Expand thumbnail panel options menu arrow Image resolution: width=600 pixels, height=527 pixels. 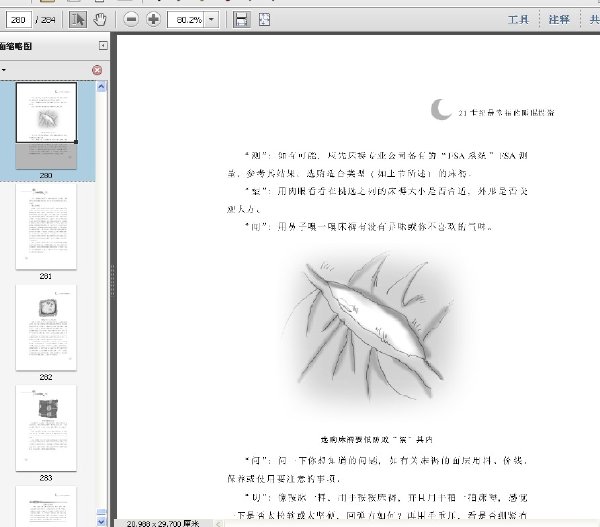tap(3, 70)
